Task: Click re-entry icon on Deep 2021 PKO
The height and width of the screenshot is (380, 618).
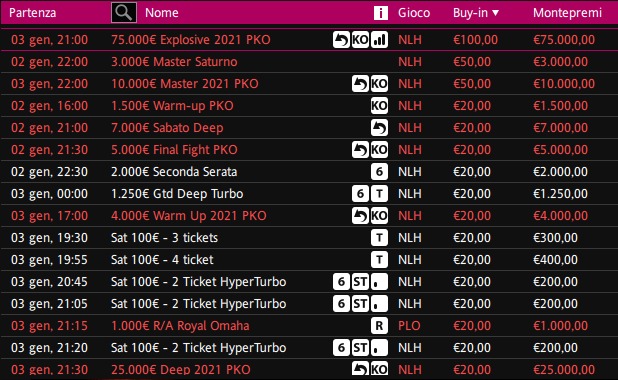Action: coord(360,369)
